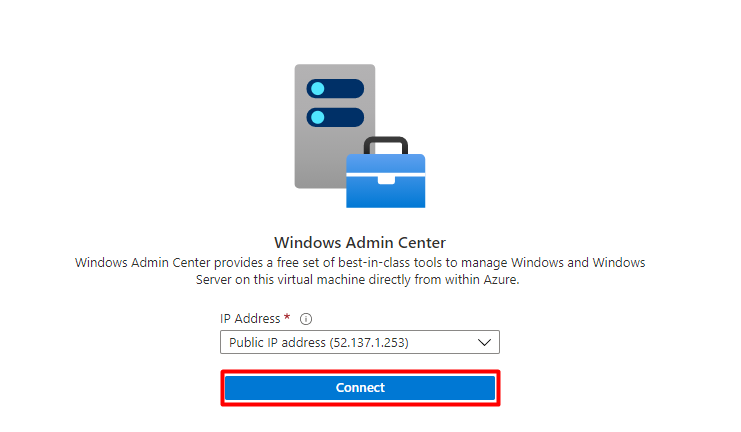Click the blue toolbox icon body

(x=385, y=192)
